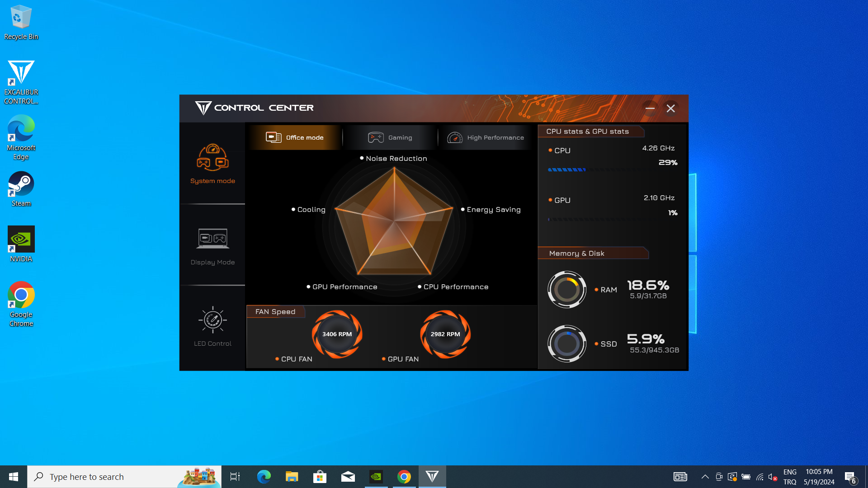Click the GPU fan 2982 RPM gauge
The width and height of the screenshot is (868, 488).
coord(445,334)
